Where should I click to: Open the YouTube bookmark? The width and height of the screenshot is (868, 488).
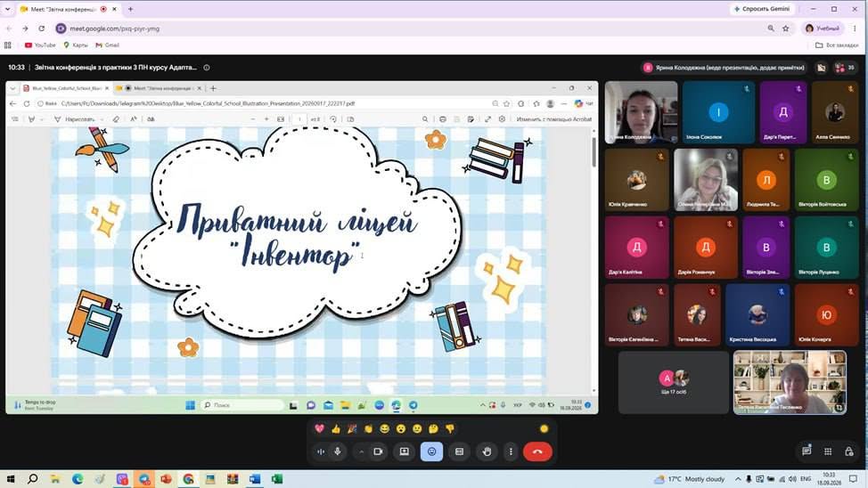point(40,45)
